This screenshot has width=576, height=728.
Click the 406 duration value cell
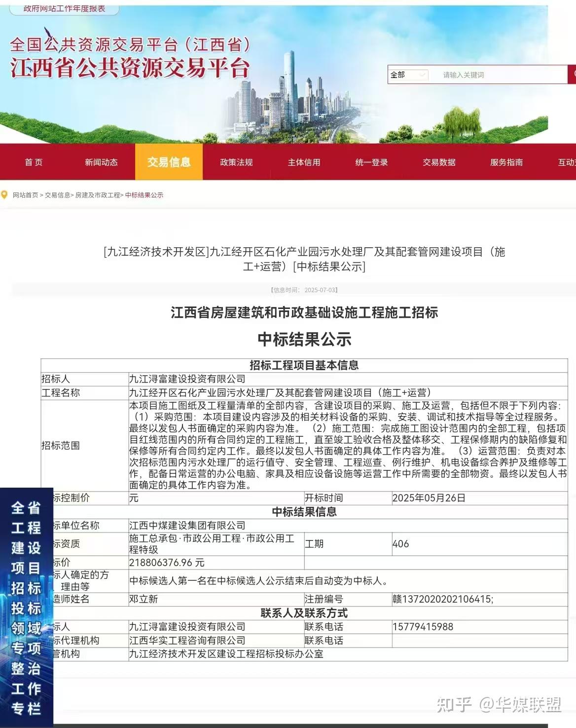coord(480,544)
